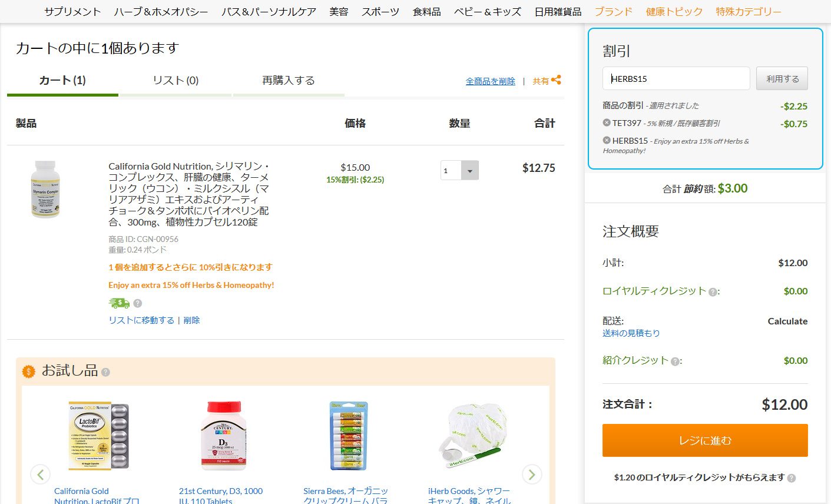Open Silymarin Complex product thumbnail
This screenshot has height=504, width=831.
pyautogui.click(x=45, y=190)
